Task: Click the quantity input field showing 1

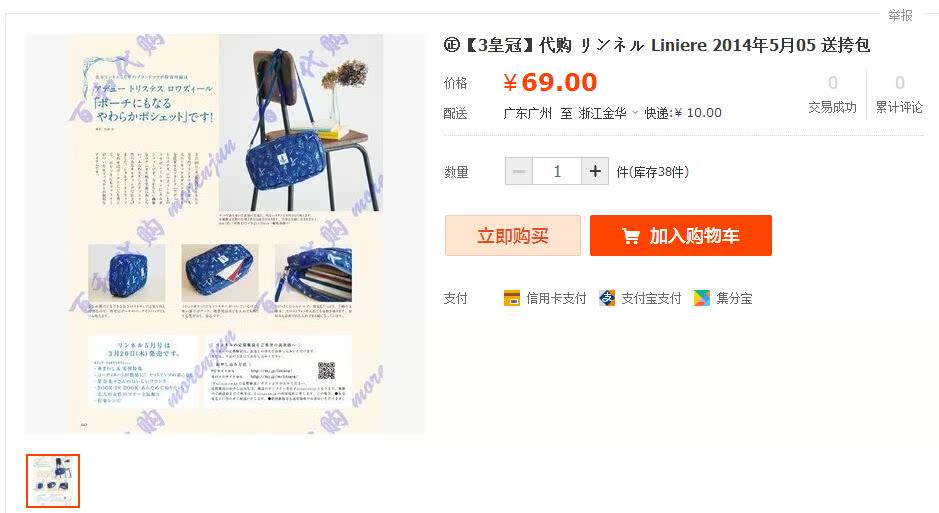Action: click(557, 172)
